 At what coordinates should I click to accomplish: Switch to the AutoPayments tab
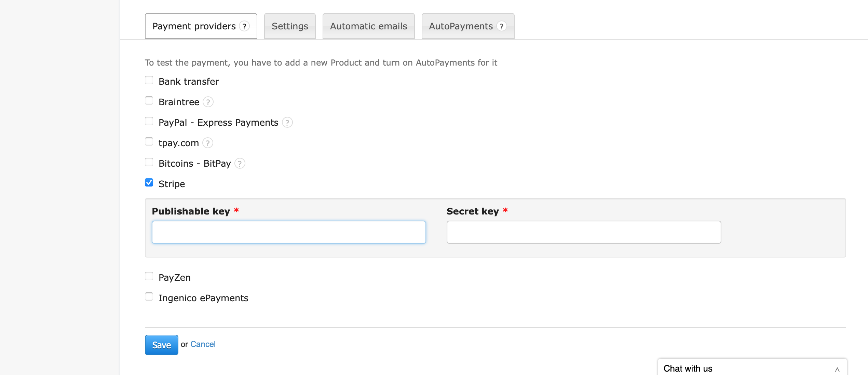461,26
